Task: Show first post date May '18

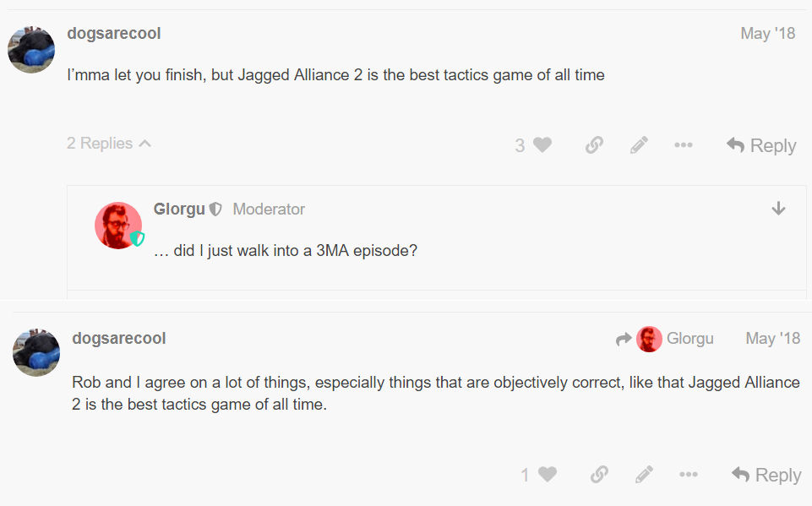Action: (767, 34)
